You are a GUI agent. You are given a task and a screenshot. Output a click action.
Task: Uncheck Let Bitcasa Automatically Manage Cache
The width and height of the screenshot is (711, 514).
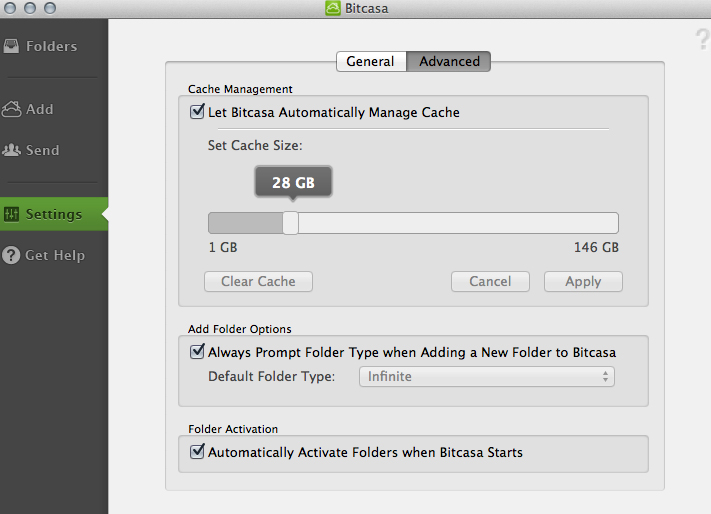point(197,112)
